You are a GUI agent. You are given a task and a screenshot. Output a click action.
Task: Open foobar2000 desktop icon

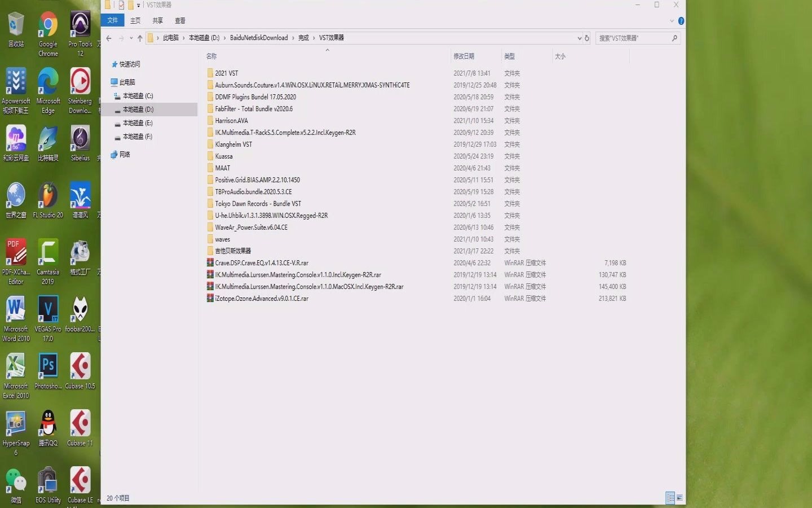tap(80, 314)
